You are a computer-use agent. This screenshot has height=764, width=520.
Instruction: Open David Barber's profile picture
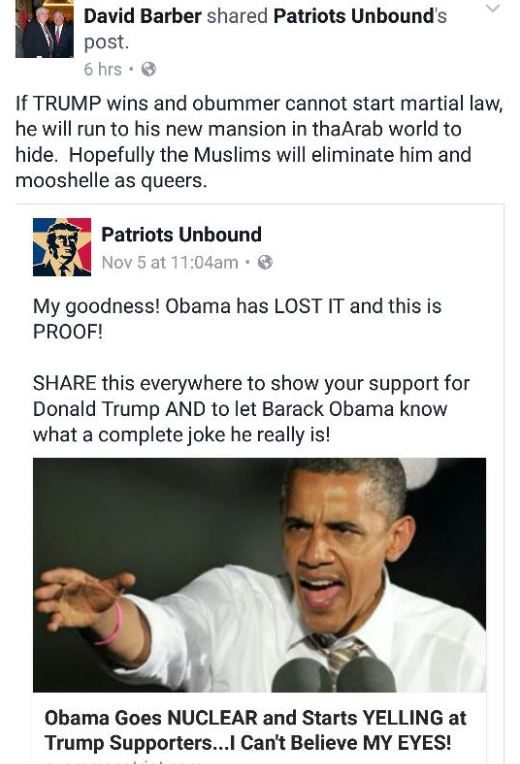44,29
